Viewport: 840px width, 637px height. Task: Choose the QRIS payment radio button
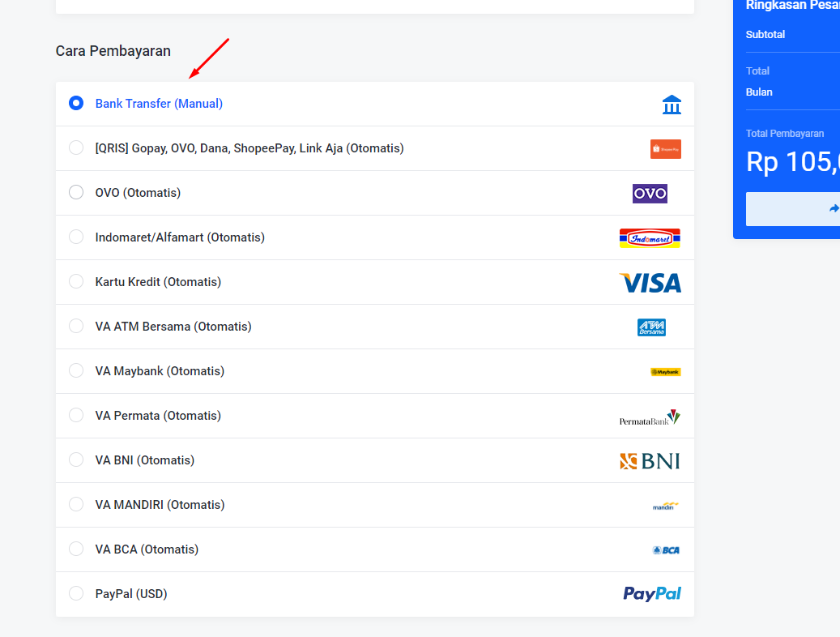coord(76,148)
